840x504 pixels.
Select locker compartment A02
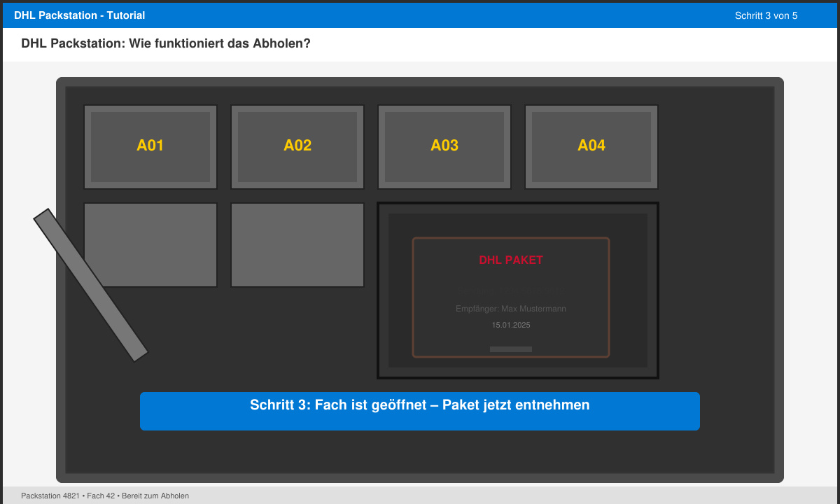297,147
